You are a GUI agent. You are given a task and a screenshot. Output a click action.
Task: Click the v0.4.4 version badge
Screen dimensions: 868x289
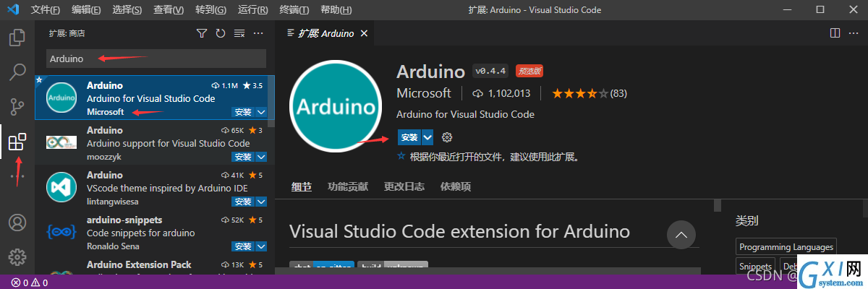tap(491, 71)
